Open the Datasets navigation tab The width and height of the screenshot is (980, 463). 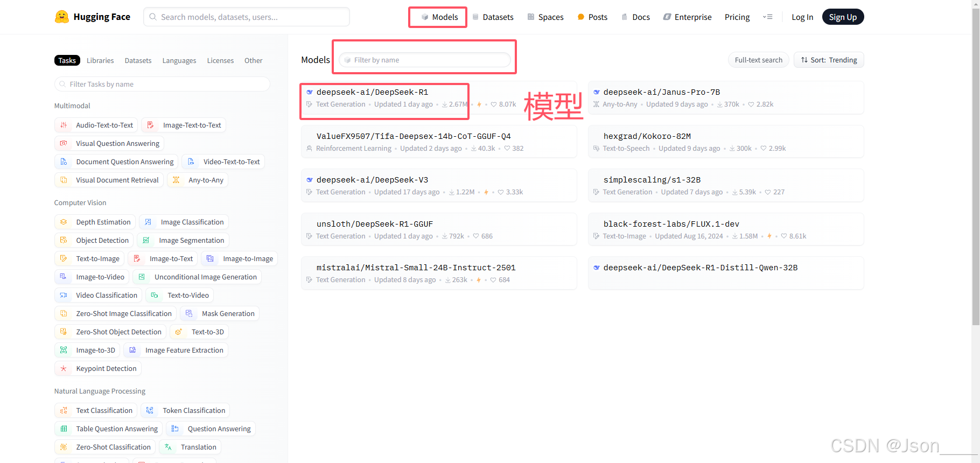[x=493, y=17]
